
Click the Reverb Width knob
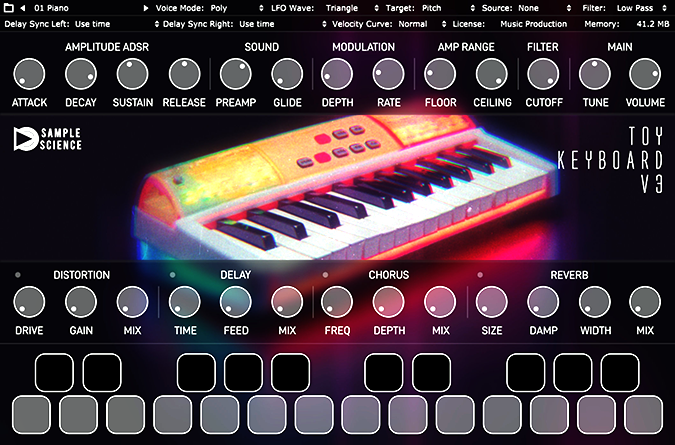tap(595, 302)
